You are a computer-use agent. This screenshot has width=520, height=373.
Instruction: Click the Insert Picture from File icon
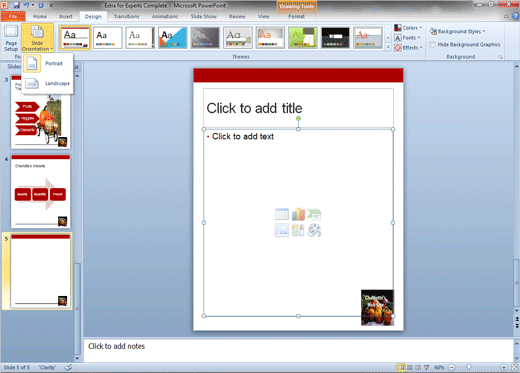pos(282,230)
